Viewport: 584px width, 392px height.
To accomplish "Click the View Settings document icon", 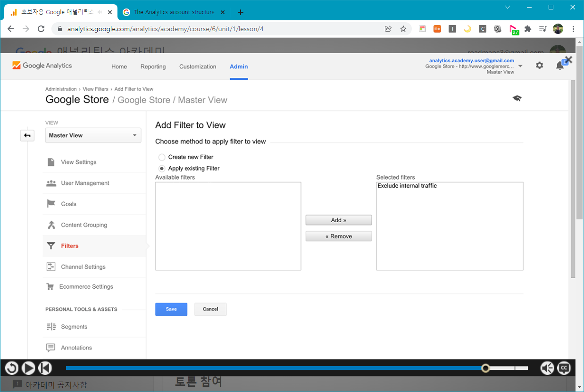I will coord(51,162).
